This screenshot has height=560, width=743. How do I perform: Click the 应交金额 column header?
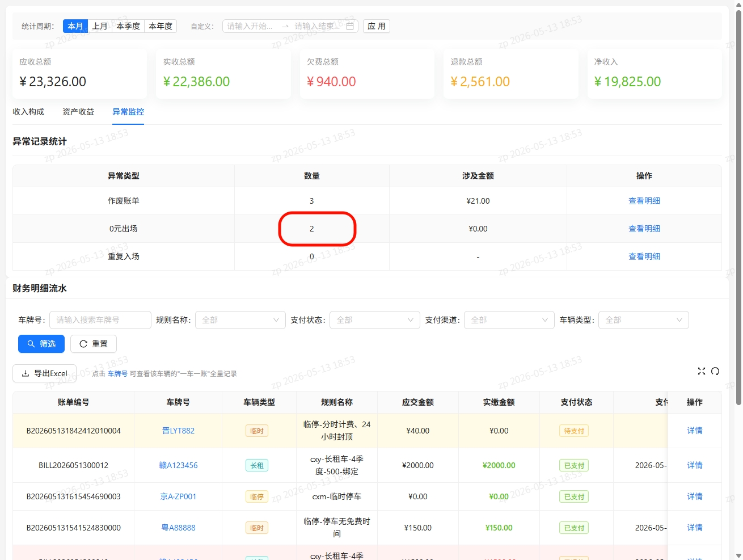[x=418, y=402]
